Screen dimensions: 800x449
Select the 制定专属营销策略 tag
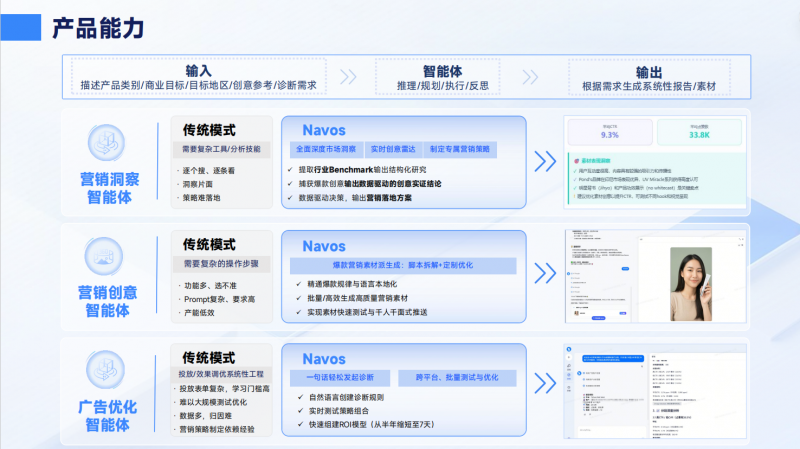coord(459,149)
